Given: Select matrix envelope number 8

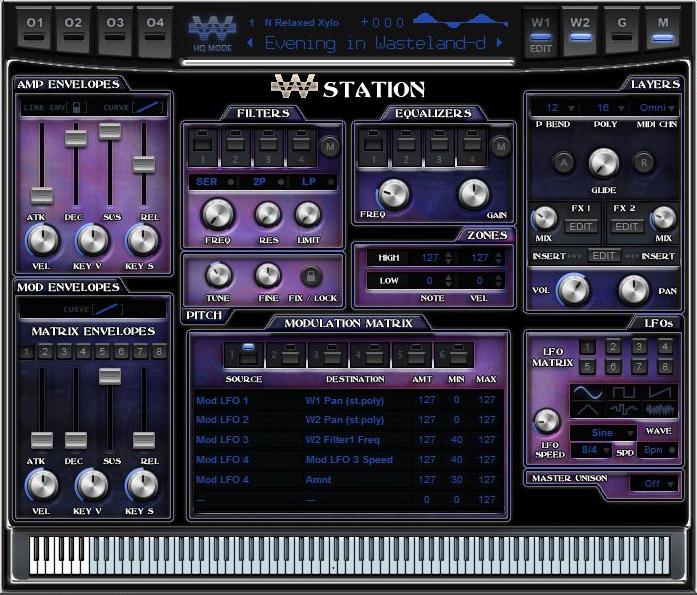Looking at the screenshot, I should (159, 352).
